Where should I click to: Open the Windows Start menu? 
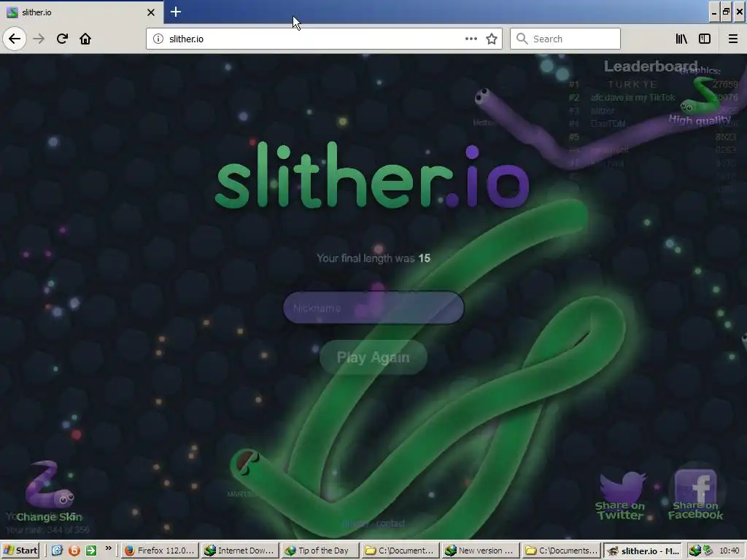[20, 551]
